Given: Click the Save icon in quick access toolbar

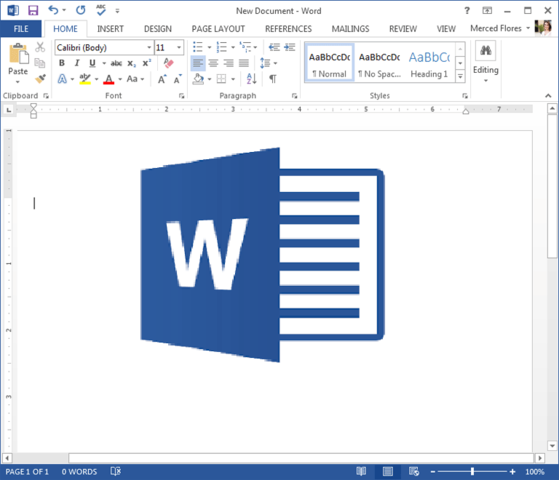Looking at the screenshot, I should 33,10.
